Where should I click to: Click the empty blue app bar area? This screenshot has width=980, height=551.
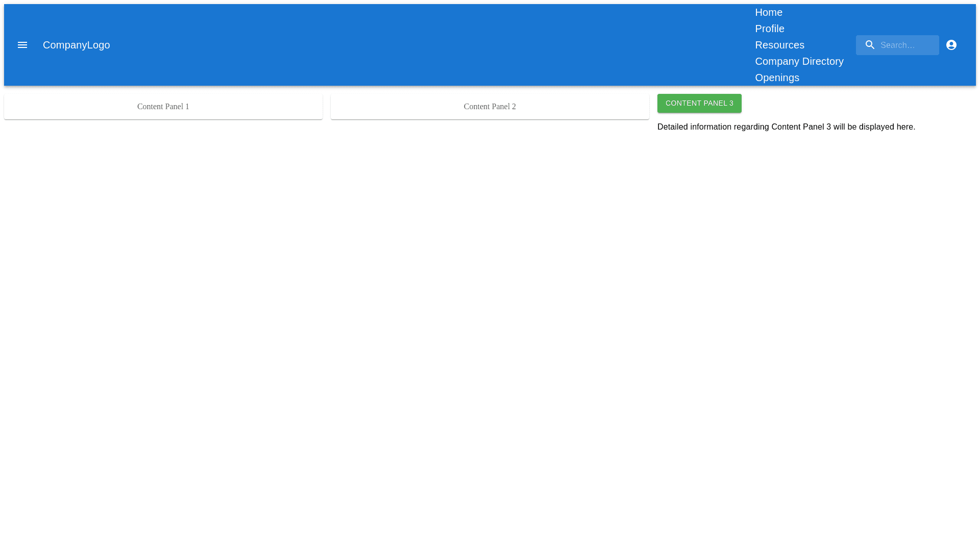pyautogui.click(x=408, y=45)
